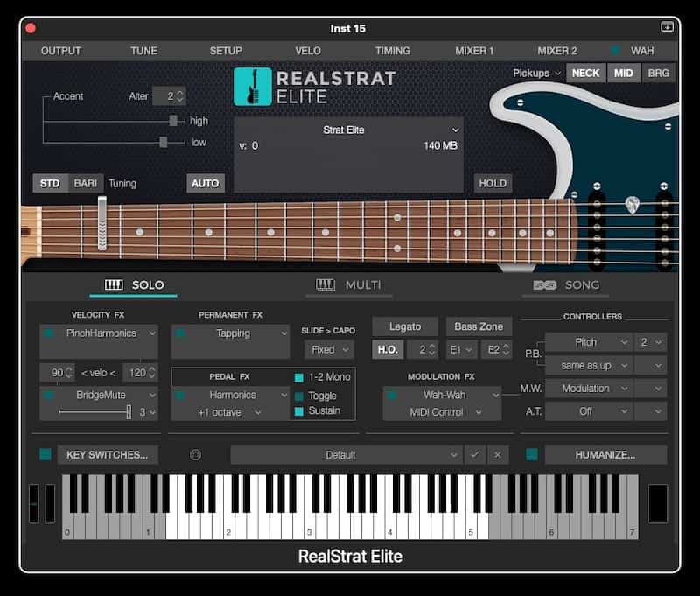
Task: Open the E1 bass zone dropdown
Action: 462,349
